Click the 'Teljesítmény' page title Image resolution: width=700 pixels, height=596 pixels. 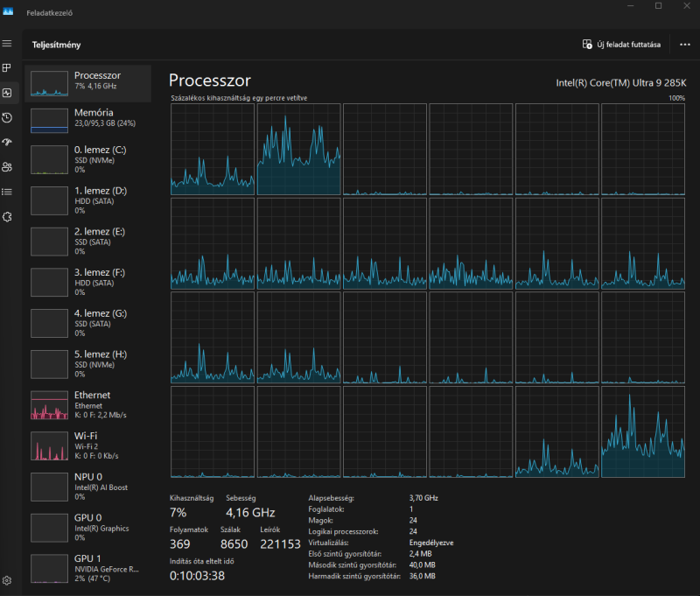[x=56, y=45]
